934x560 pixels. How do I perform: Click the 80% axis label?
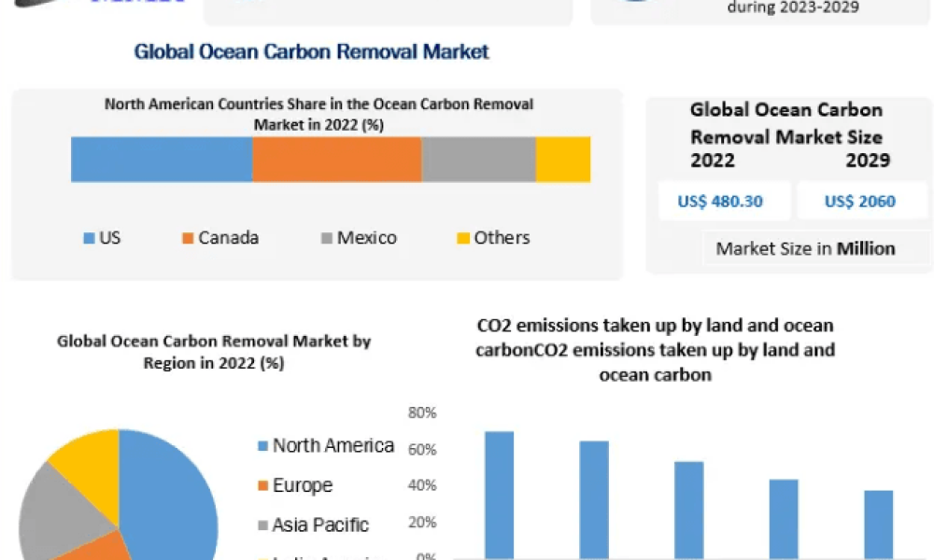click(x=422, y=413)
